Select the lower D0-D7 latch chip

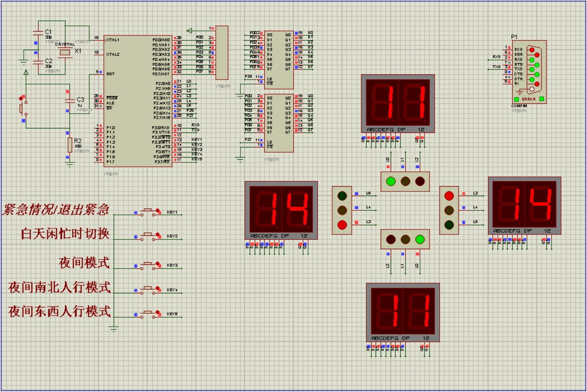coord(279,123)
